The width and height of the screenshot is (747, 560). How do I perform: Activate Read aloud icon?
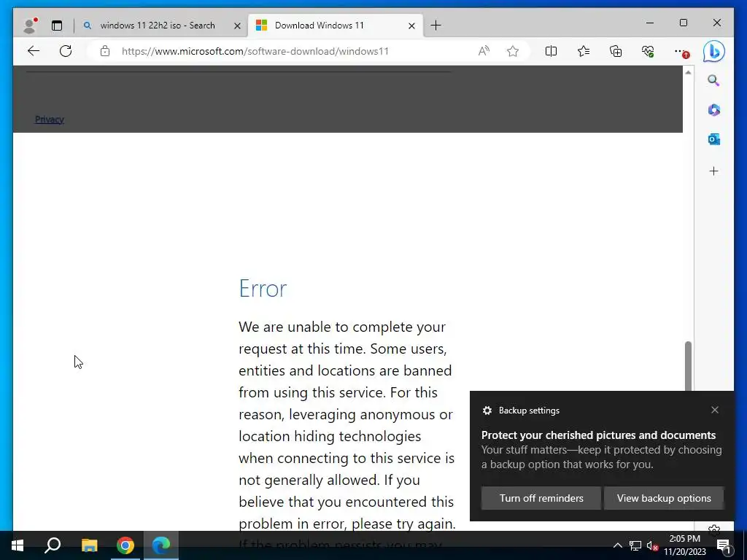(x=484, y=51)
